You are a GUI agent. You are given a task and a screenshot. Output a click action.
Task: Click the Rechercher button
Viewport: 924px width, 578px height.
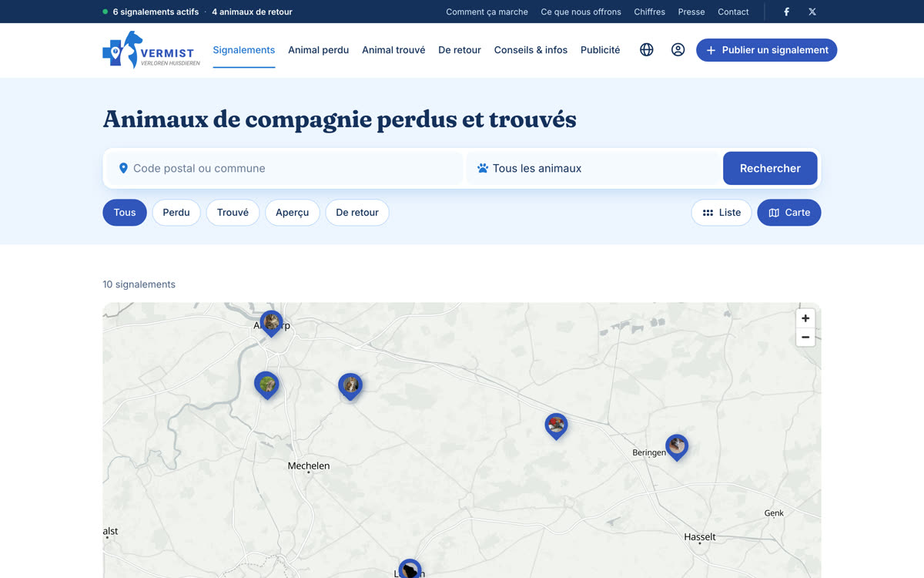[x=770, y=168]
